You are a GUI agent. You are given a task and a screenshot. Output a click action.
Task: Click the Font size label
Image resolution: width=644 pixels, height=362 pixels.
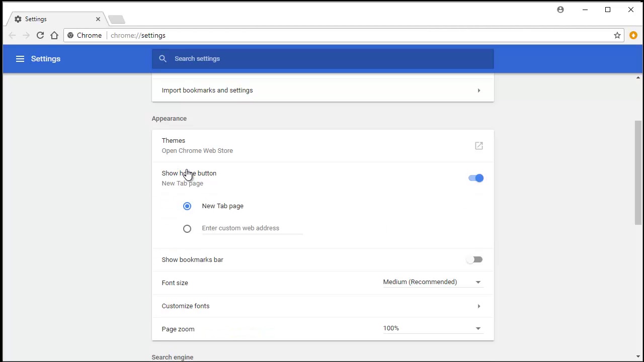click(x=175, y=283)
